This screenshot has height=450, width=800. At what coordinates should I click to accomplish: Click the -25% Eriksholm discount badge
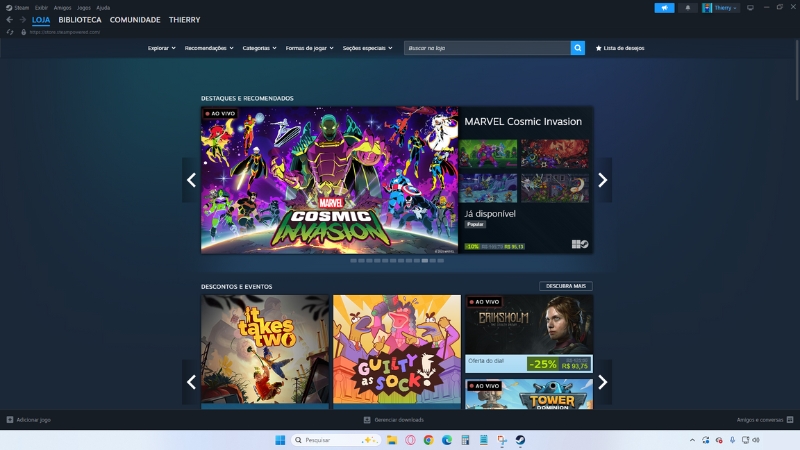(x=542, y=364)
